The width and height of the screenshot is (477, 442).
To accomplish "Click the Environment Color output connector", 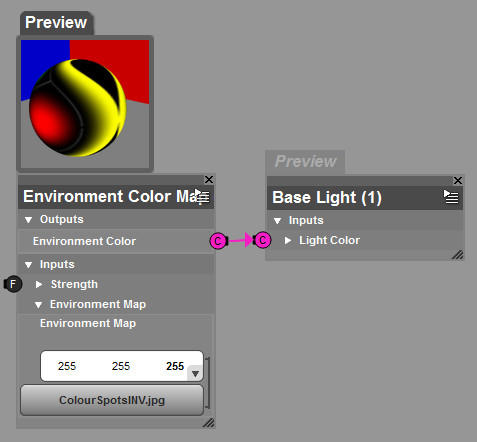I will click(218, 241).
